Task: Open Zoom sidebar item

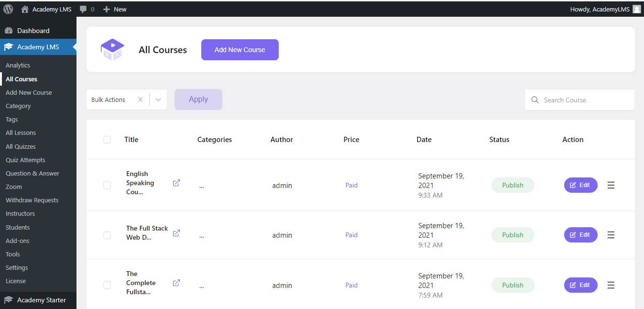Action: coord(14,187)
